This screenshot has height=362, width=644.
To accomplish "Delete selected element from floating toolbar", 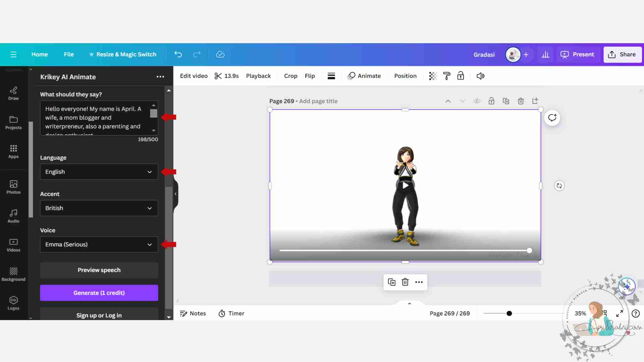I will pos(405,282).
